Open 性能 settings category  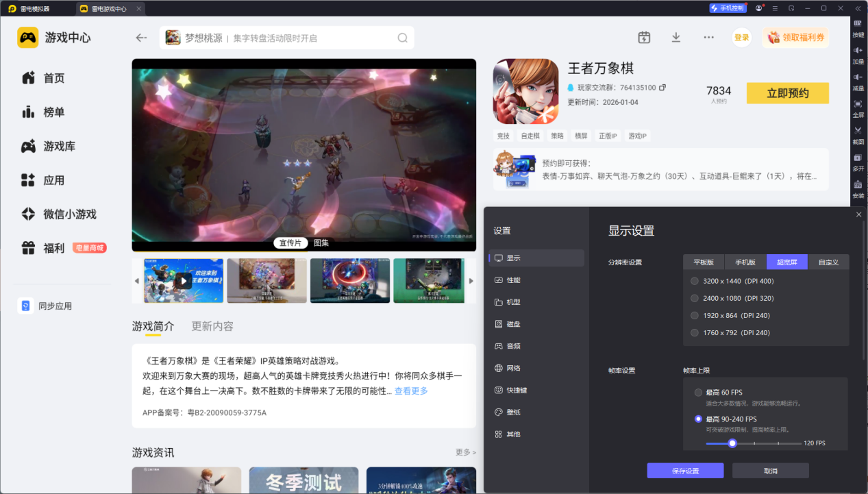click(537, 280)
